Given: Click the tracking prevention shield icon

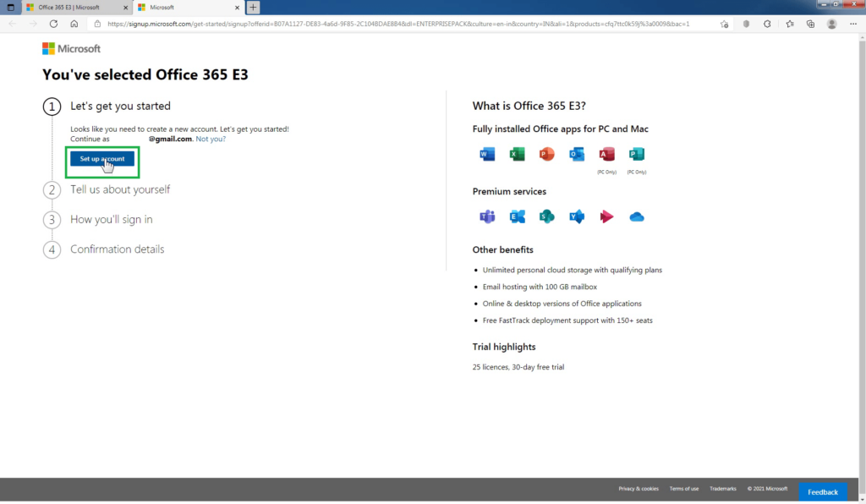Looking at the screenshot, I should [746, 24].
